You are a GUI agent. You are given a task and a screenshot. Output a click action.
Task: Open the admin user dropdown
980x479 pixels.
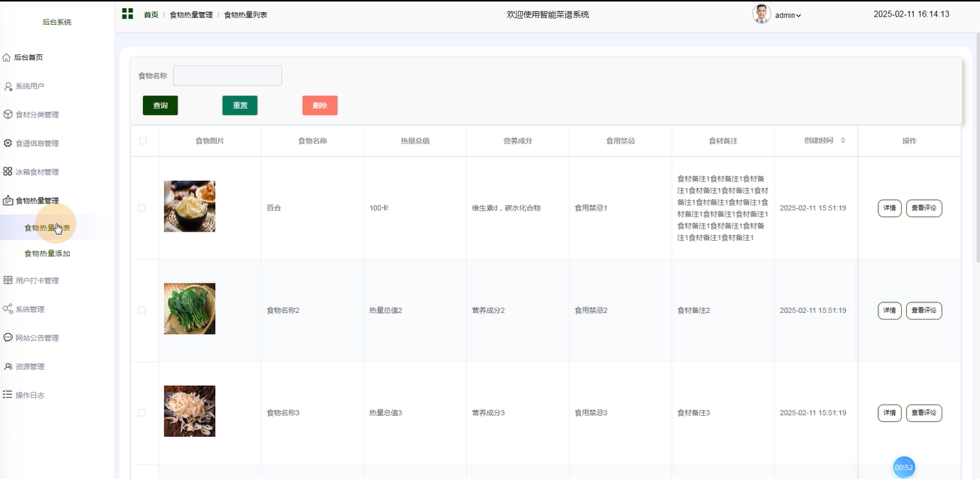point(788,15)
